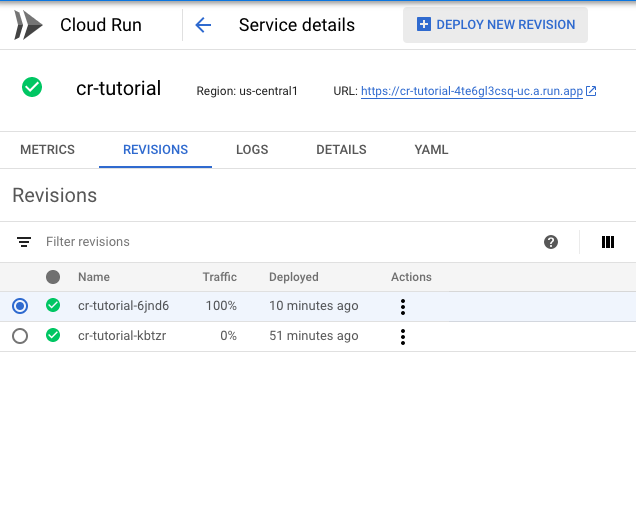The height and width of the screenshot is (506, 636).
Task: Click Deploy New Revision button
Action: pyautogui.click(x=495, y=25)
